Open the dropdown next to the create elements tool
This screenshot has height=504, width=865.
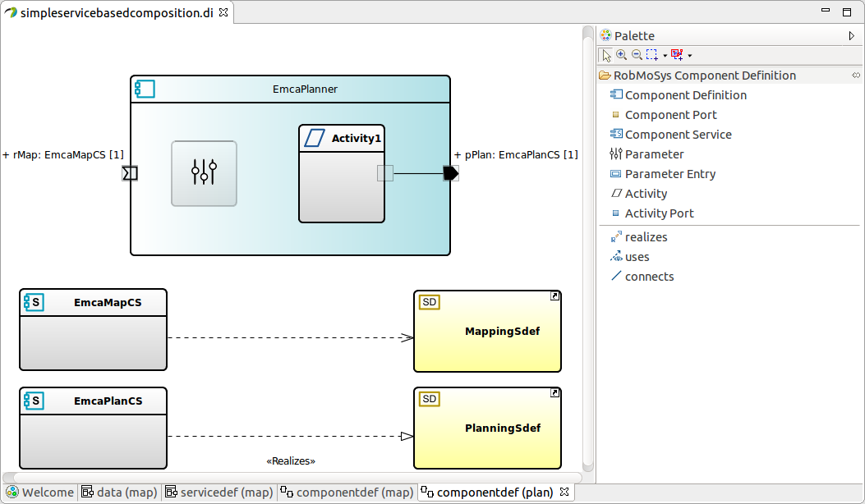coord(690,56)
